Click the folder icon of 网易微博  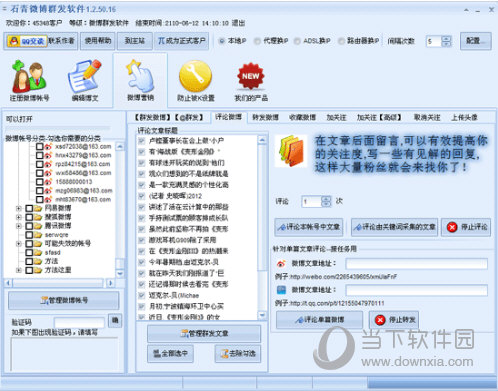(38, 208)
